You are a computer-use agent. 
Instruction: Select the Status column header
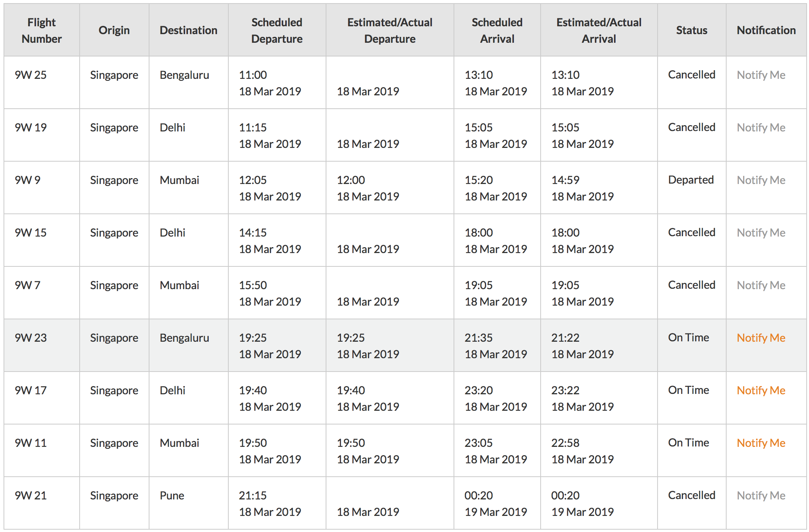691,30
